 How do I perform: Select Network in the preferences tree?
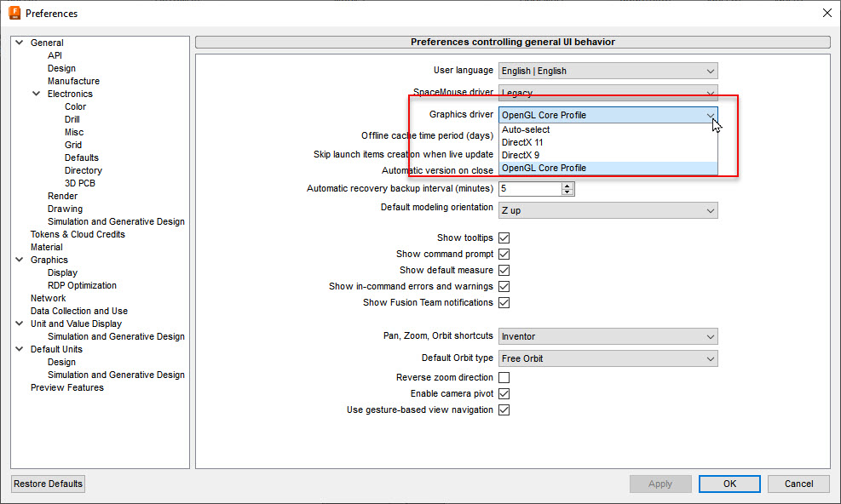(49, 298)
